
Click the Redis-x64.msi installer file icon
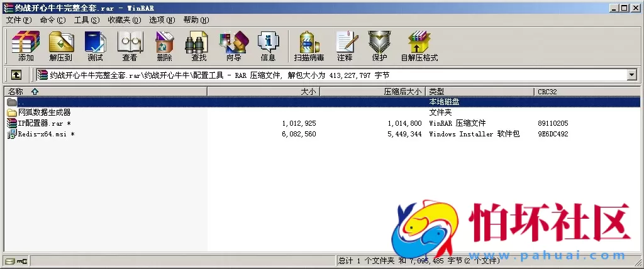tap(12, 134)
